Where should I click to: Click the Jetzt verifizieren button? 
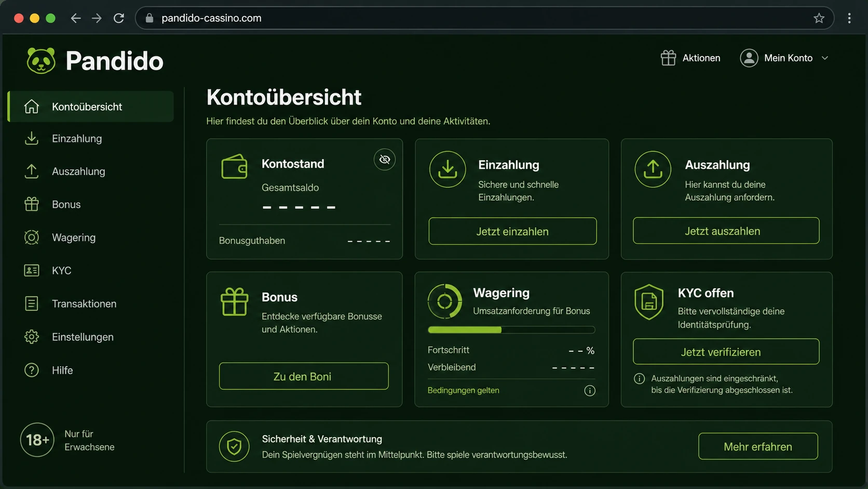pos(726,352)
